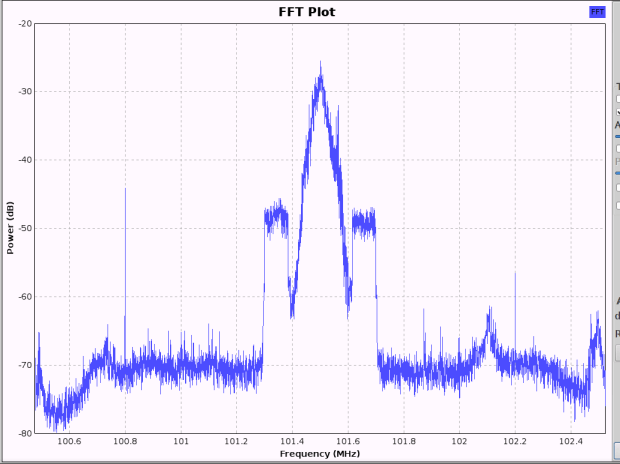Click the 101.8 frequency tick label
The image size is (620, 464).
[404, 441]
